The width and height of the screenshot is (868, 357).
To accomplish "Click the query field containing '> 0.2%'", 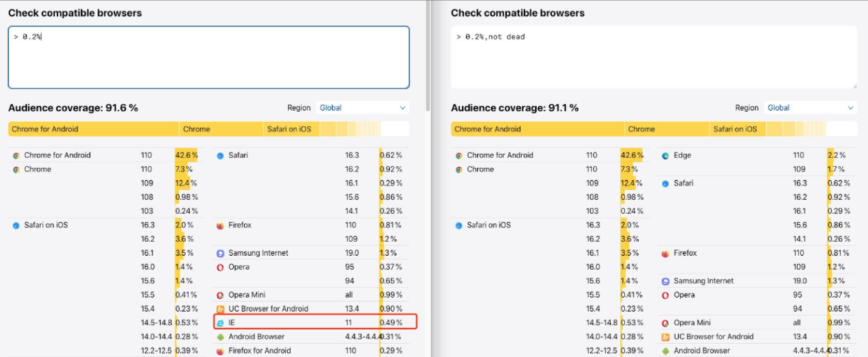I will [x=208, y=58].
